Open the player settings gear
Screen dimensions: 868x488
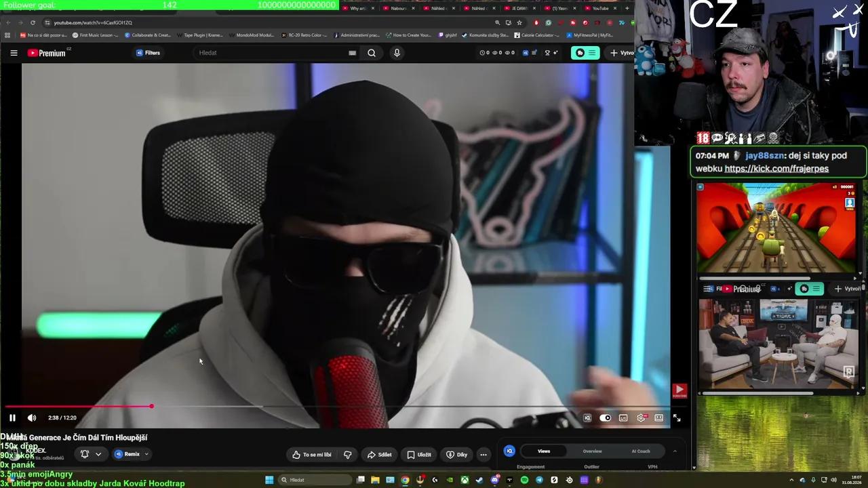[641, 418]
